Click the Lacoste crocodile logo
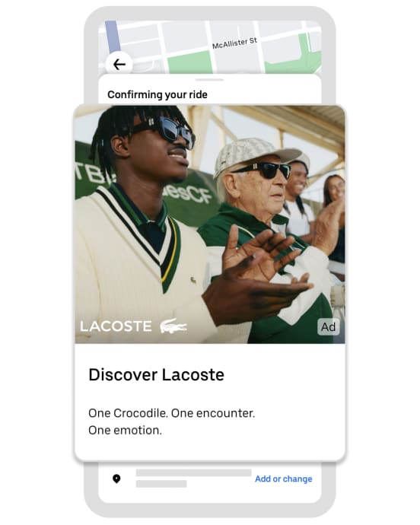 (173, 326)
